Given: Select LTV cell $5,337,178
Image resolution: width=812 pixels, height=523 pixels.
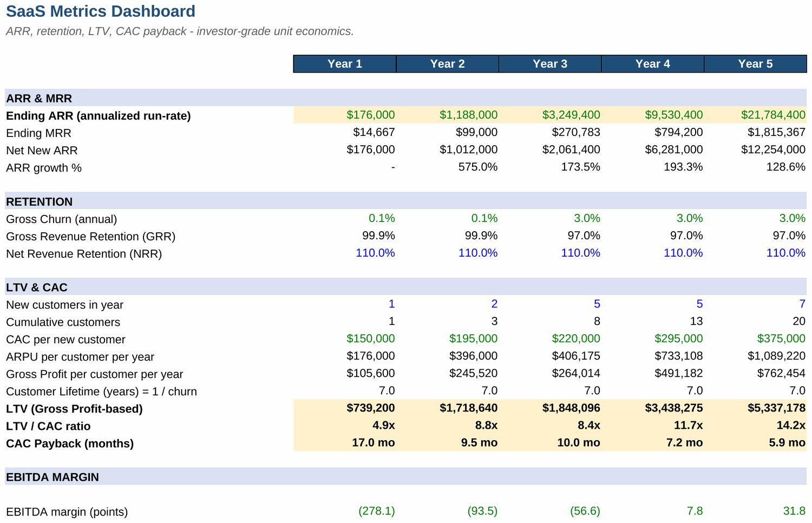Looking at the screenshot, I should (756, 408).
